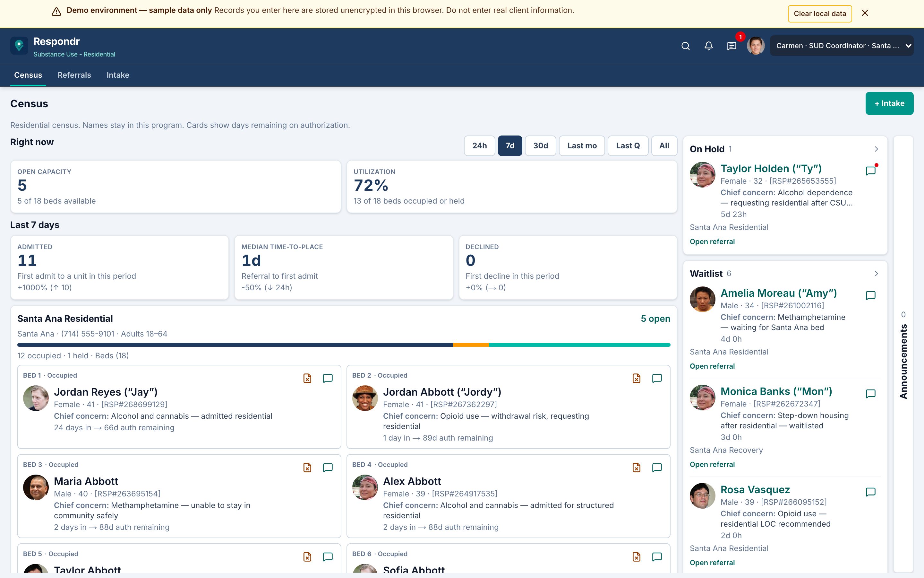Open chat for Amelia Moreau
Viewport: 924px width, 578px height.
(x=870, y=295)
